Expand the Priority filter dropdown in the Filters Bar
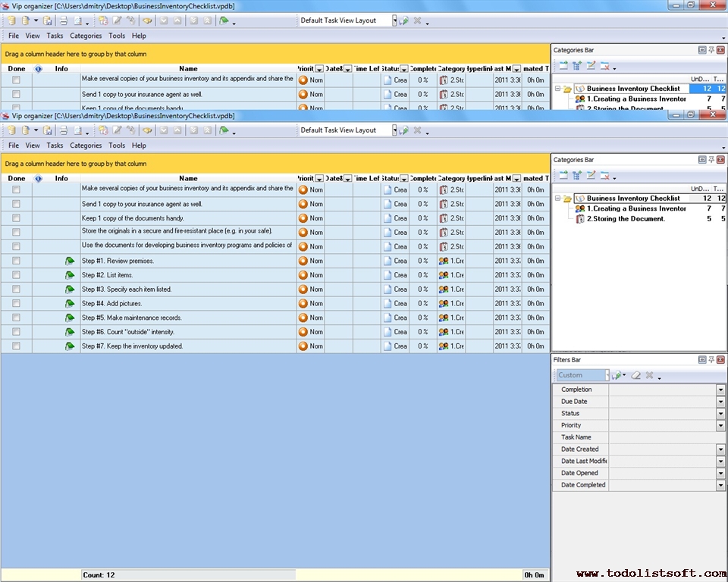728x582 pixels. point(720,426)
